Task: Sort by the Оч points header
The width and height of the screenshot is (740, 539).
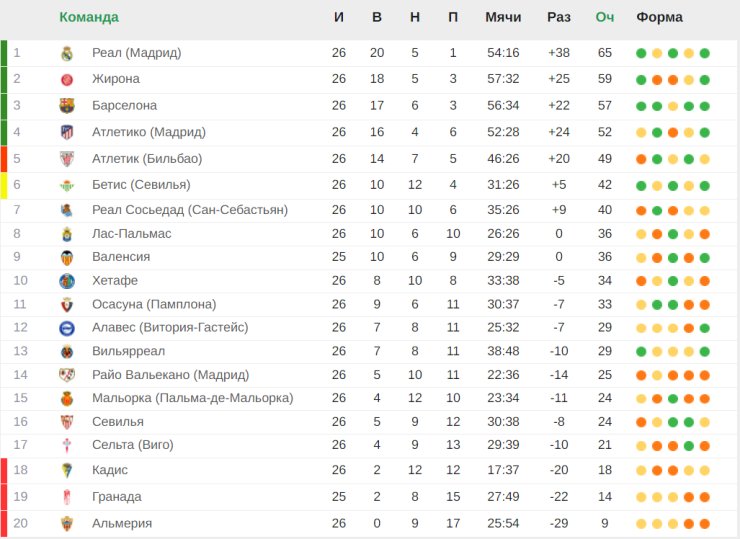Action: click(605, 17)
